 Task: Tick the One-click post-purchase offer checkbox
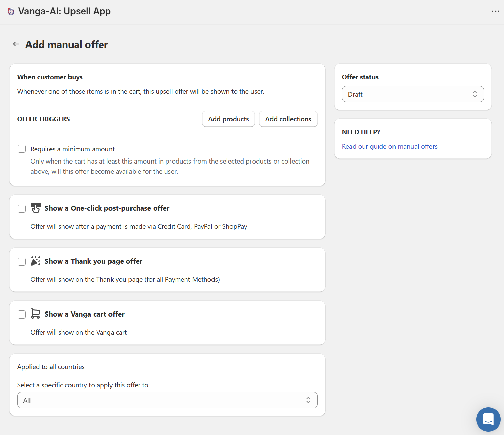pyautogui.click(x=22, y=209)
